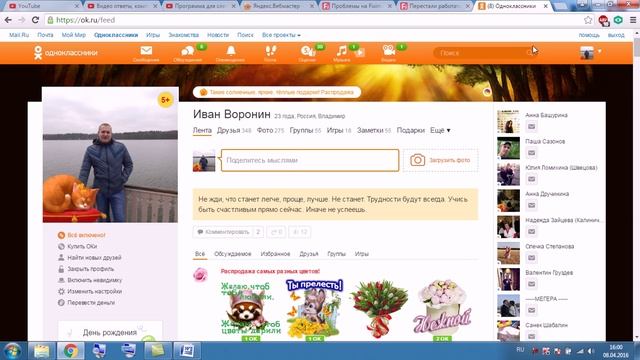Open Фото tab on profile
Image resolution: width=640 pixels, height=360 pixels.
point(270,130)
